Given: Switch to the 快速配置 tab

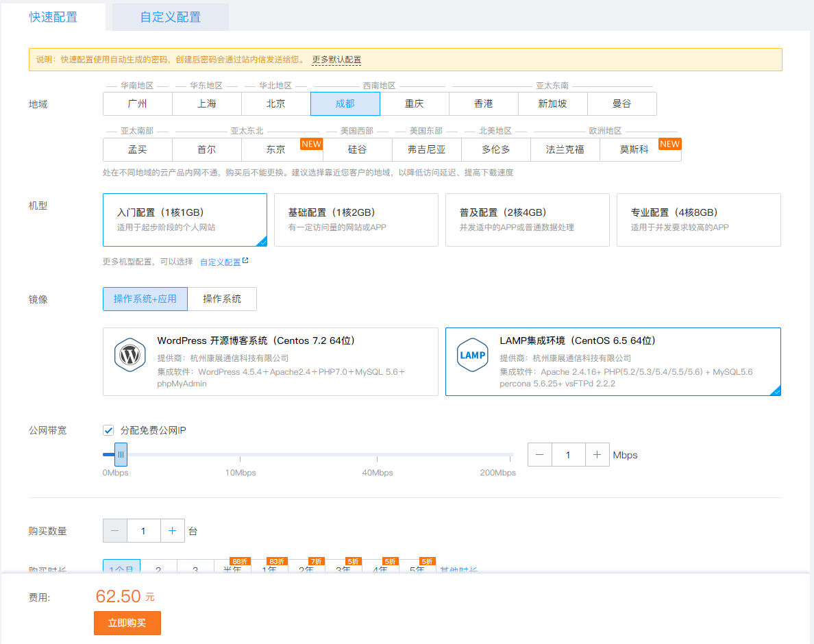Looking at the screenshot, I should (x=53, y=17).
